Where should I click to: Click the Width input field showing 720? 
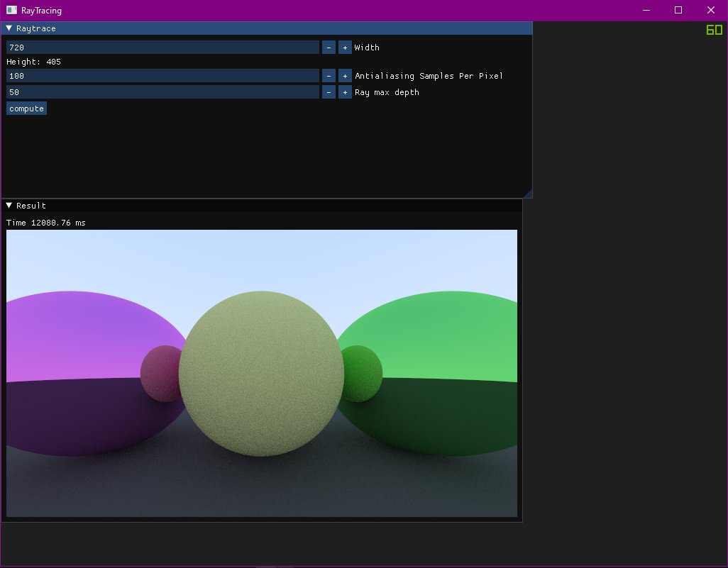[x=162, y=48]
